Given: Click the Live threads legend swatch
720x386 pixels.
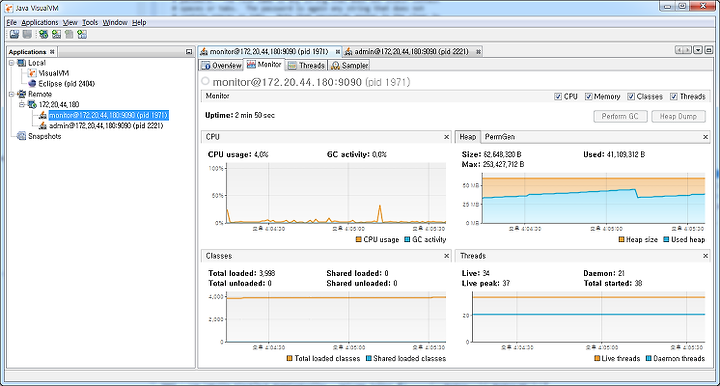Looking at the screenshot, I should pyautogui.click(x=597, y=358).
